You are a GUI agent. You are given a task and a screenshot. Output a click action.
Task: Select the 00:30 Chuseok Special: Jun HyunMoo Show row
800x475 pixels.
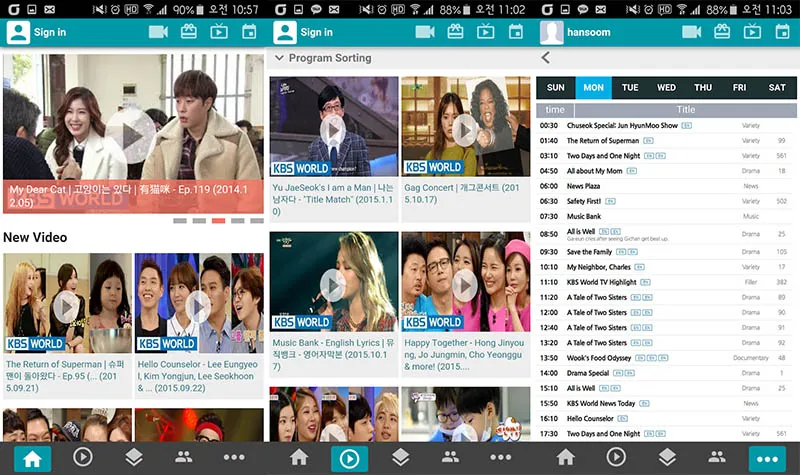tap(666, 126)
